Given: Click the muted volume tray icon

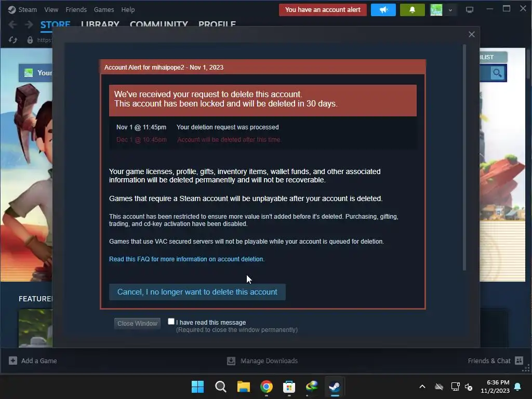Looking at the screenshot, I should tap(469, 387).
